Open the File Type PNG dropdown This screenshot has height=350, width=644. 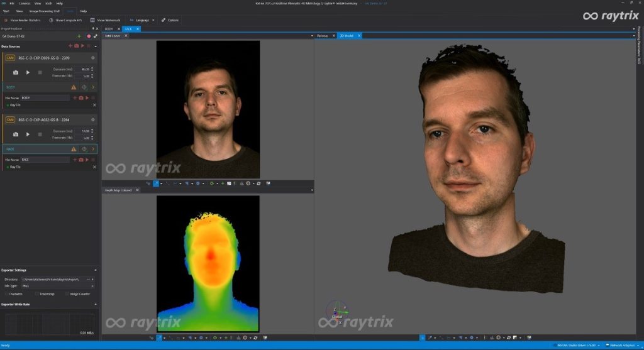pyautogui.click(x=57, y=285)
